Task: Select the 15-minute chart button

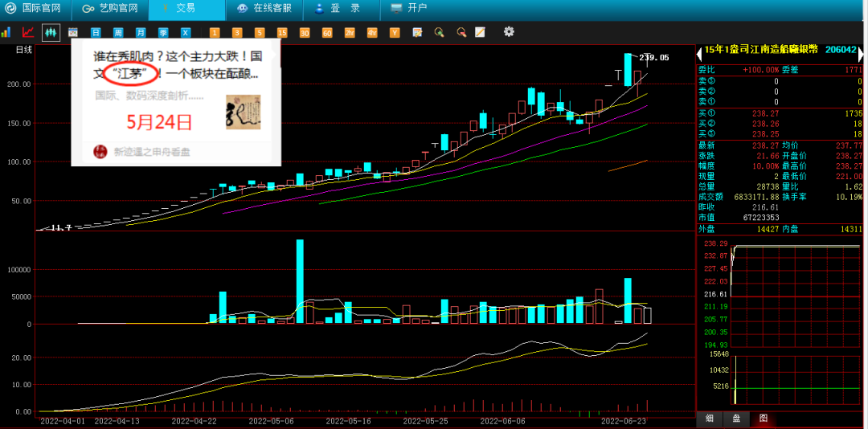Action: click(282, 33)
